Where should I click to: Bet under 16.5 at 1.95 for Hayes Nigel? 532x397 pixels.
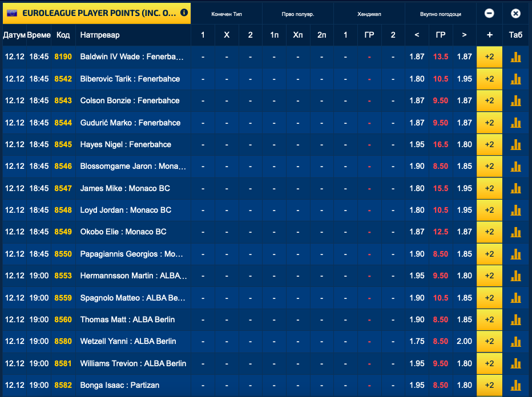417,144
